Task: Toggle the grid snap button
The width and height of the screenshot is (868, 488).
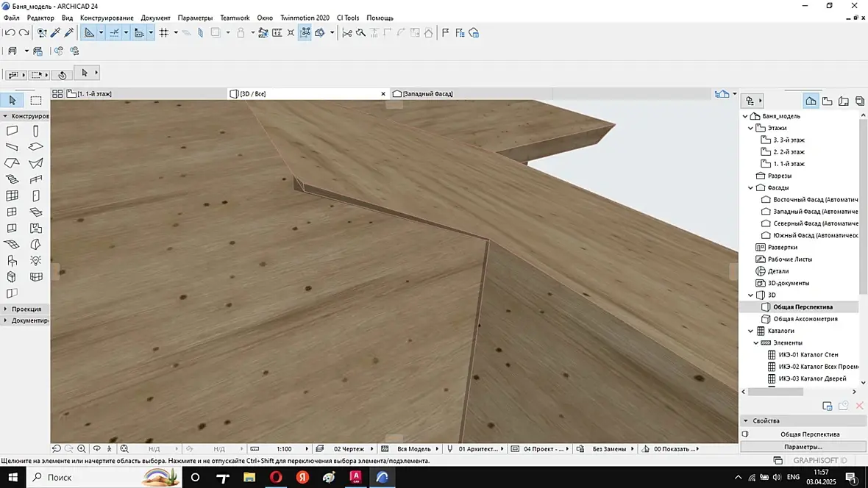Action: click(x=164, y=32)
